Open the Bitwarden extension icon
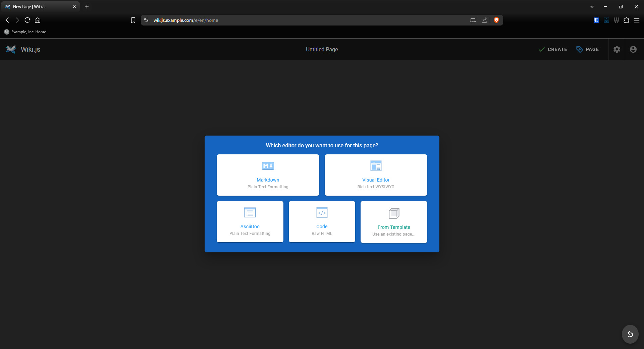Screen dimensions: 644x349 (x=596, y=20)
